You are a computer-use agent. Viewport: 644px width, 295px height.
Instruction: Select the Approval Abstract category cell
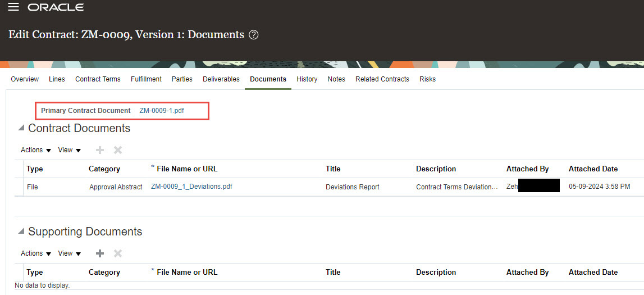116,187
